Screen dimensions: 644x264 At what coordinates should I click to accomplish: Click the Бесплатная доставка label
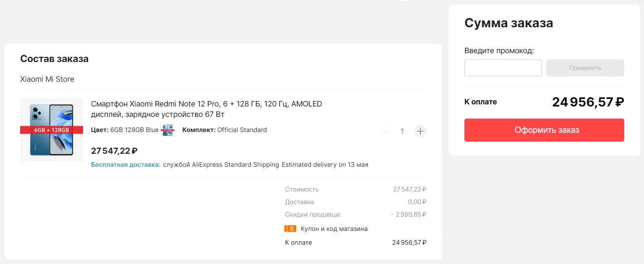tap(125, 165)
